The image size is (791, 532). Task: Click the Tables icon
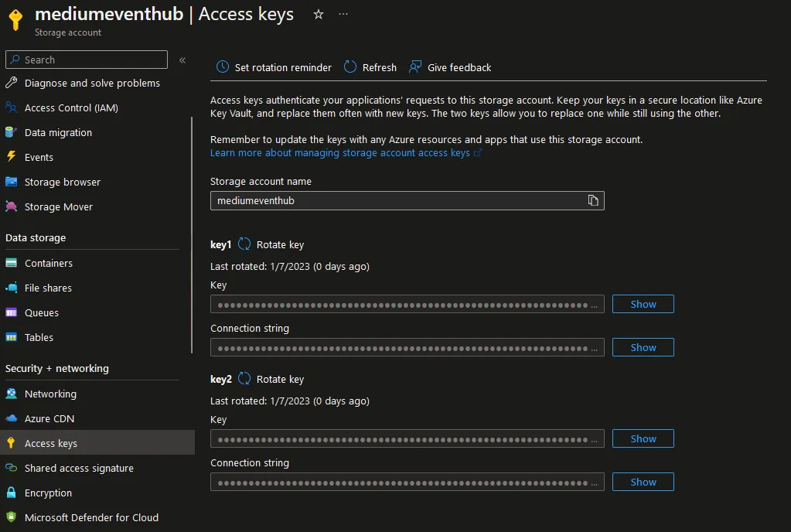click(x=11, y=337)
